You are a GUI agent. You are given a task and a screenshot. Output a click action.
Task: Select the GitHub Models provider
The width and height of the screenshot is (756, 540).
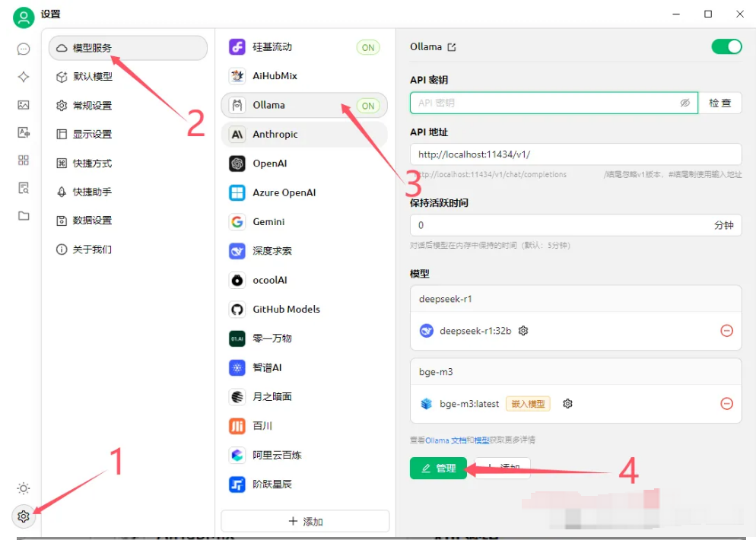pyautogui.click(x=304, y=309)
